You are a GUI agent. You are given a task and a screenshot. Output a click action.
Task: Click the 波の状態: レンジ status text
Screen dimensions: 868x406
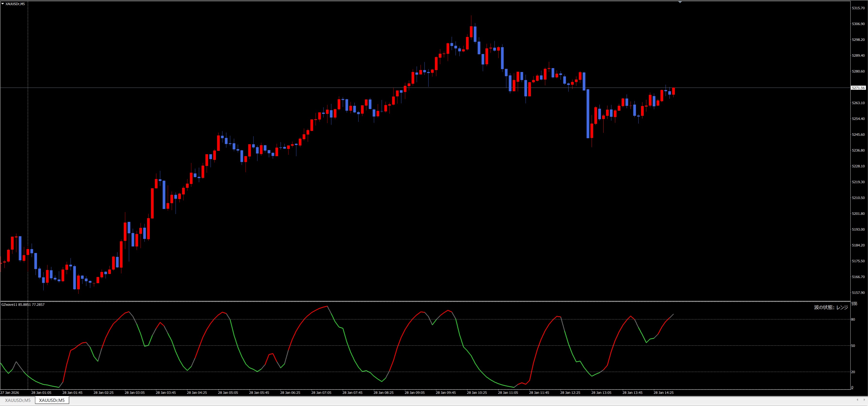831,307
